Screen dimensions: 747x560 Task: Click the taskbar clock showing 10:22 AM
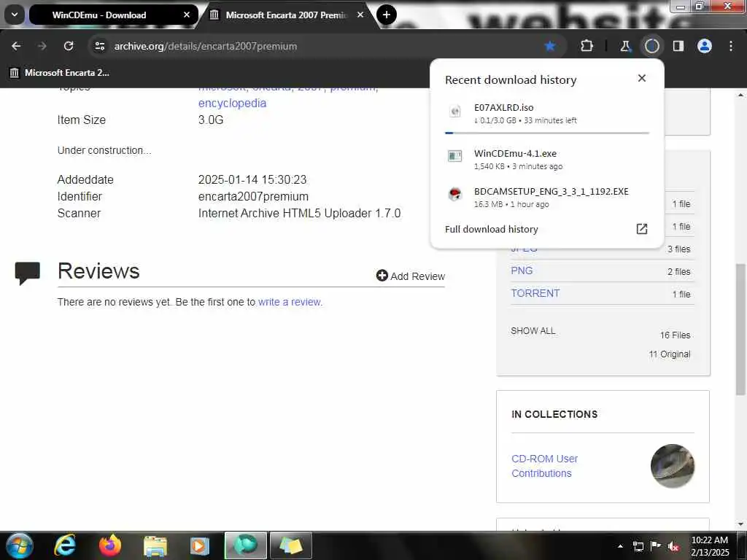pyautogui.click(x=710, y=545)
